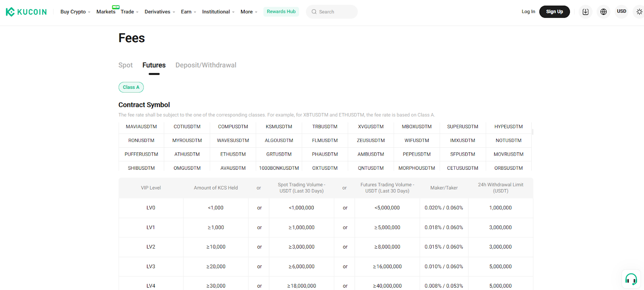Click the 1000BONKUSDTM contract symbol
Image resolution: width=644 pixels, height=290 pixels.
point(279,168)
